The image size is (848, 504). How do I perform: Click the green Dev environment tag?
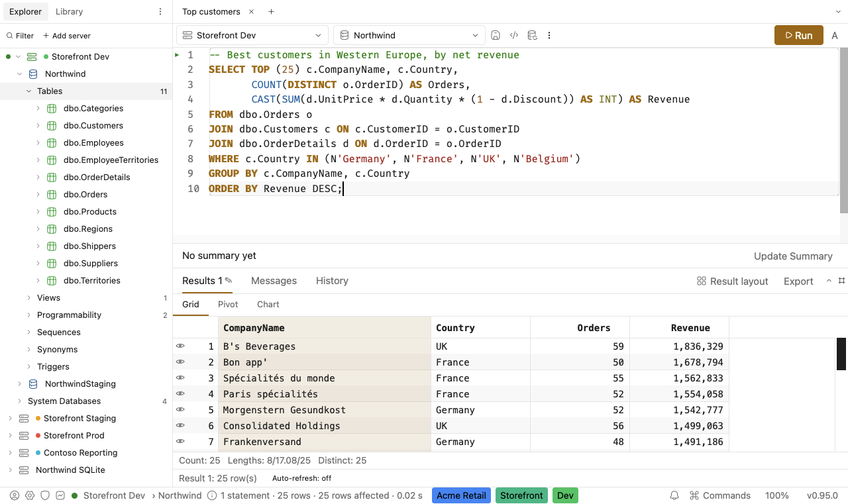565,495
